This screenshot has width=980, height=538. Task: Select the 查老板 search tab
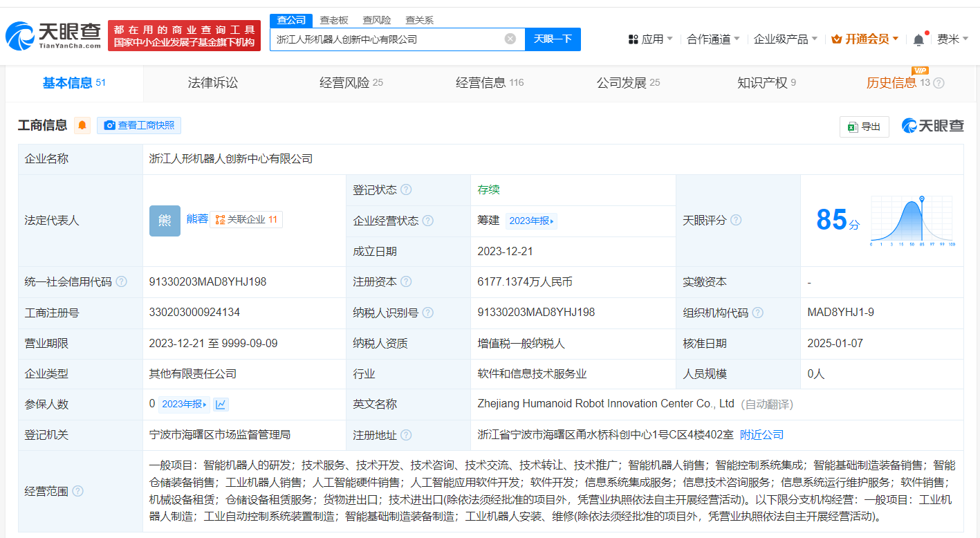(334, 20)
